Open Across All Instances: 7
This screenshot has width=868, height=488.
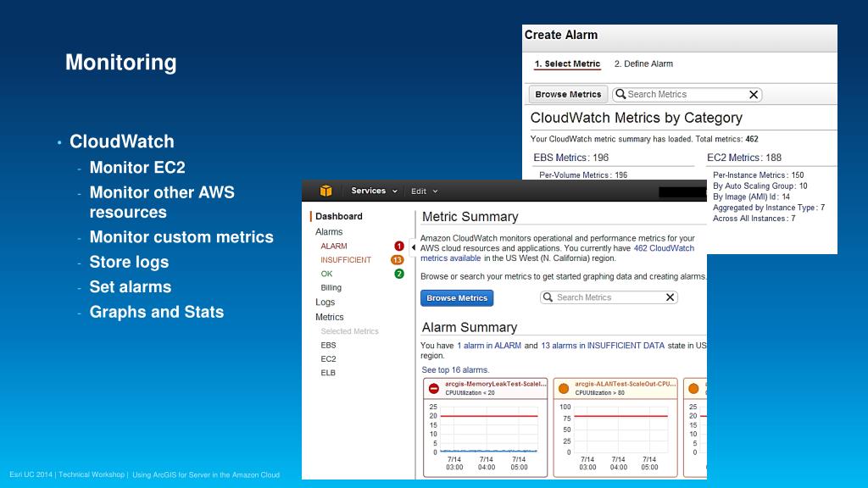tap(754, 219)
